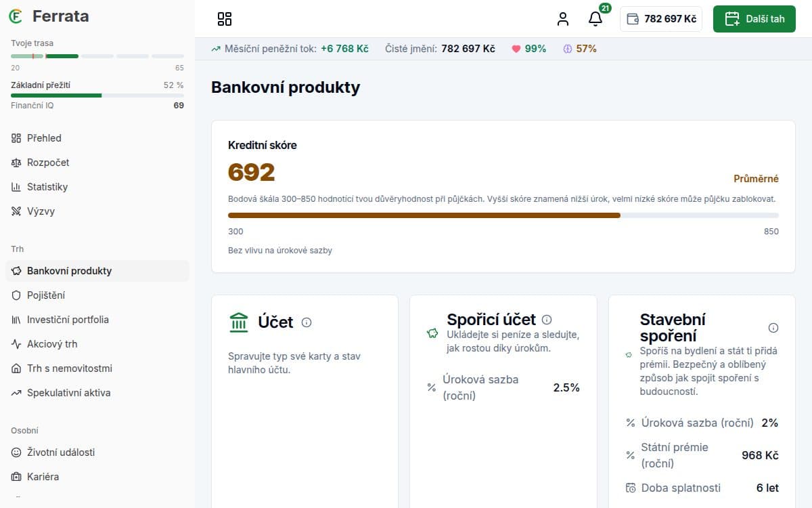Open Rozpočet in the sidebar

(97, 163)
